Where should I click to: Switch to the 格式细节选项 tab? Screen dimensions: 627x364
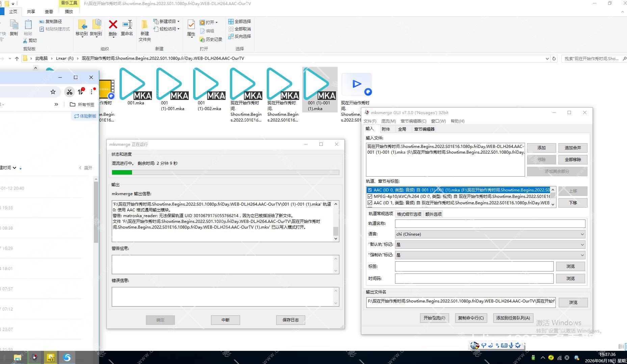409,214
